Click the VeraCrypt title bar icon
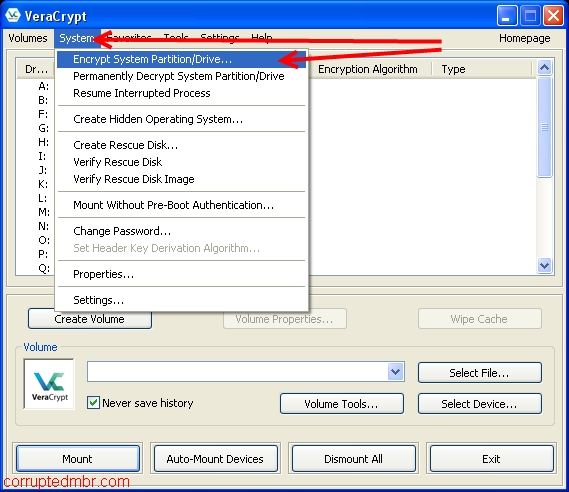Image resolution: width=569 pixels, height=492 pixels. point(13,15)
